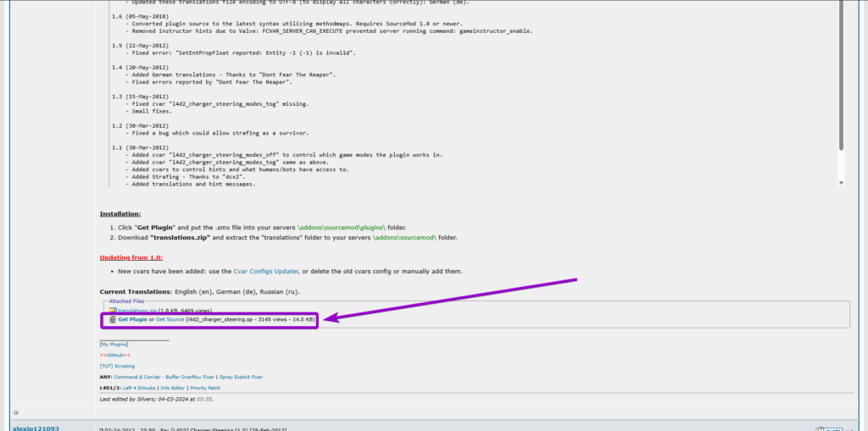Click the 1.1 (30-Mar-2012) changelog heading

(140, 147)
